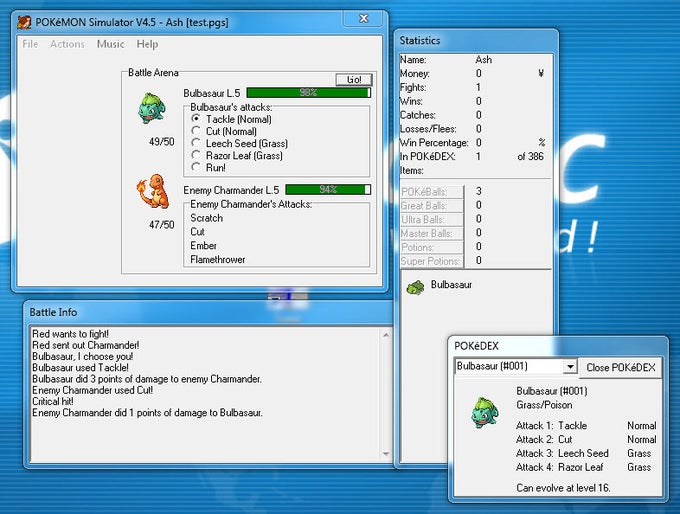The width and height of the screenshot is (680, 514).
Task: Click the 'Win Percentage:' label in Statistics
Action: click(434, 143)
